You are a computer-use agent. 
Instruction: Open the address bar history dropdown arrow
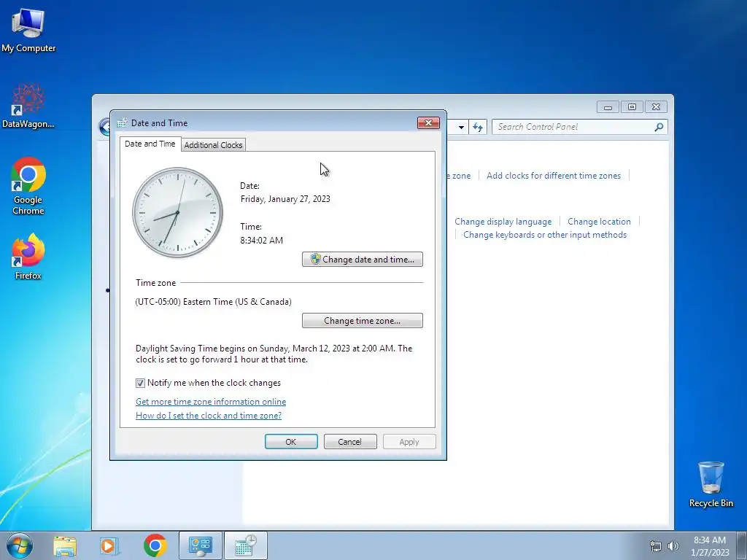tap(461, 127)
